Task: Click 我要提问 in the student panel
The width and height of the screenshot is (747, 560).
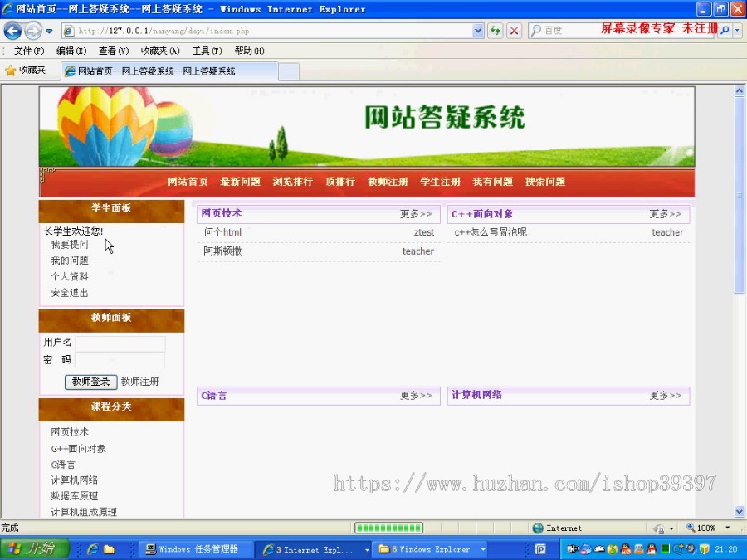Action: pos(70,244)
